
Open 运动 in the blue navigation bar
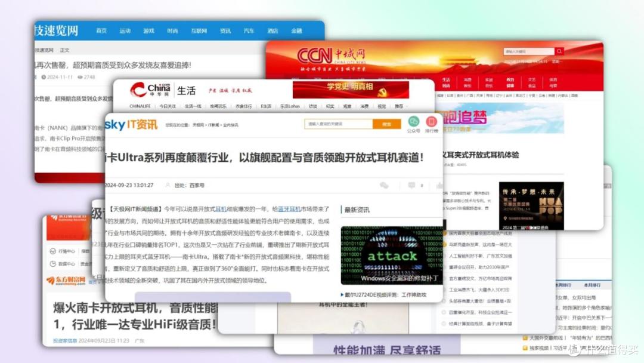tap(125, 31)
